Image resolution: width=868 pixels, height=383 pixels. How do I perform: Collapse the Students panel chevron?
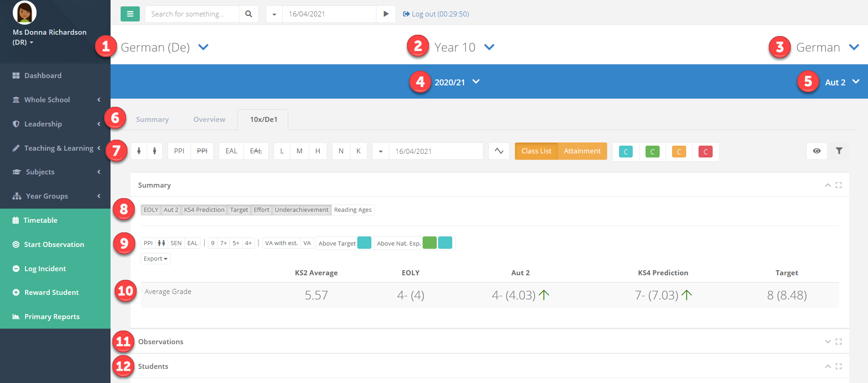point(828,366)
